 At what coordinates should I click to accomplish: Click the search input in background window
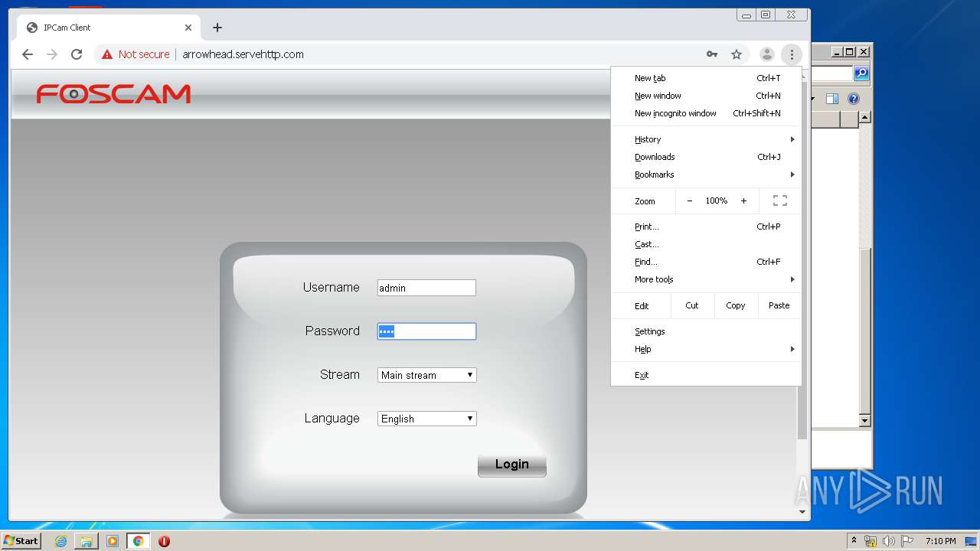[x=831, y=73]
